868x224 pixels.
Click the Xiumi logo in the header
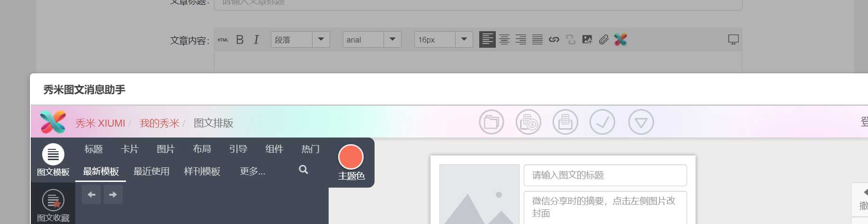coord(53,122)
